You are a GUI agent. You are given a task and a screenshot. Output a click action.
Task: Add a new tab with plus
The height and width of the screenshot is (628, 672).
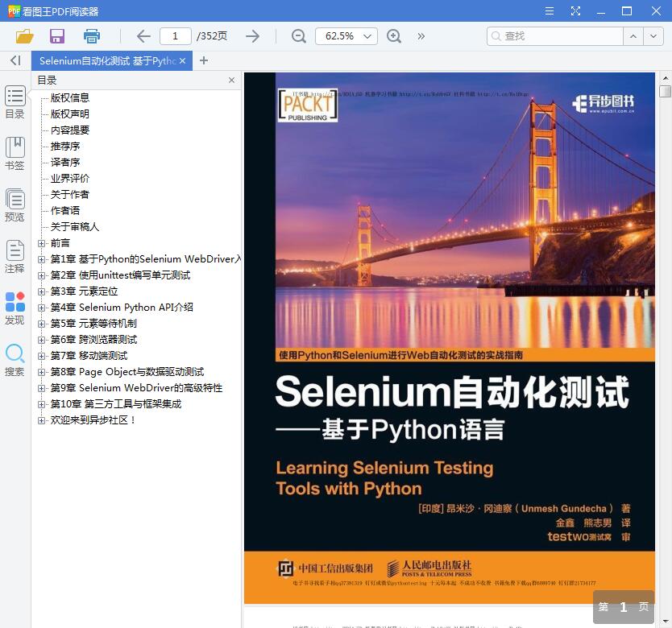coord(204,61)
